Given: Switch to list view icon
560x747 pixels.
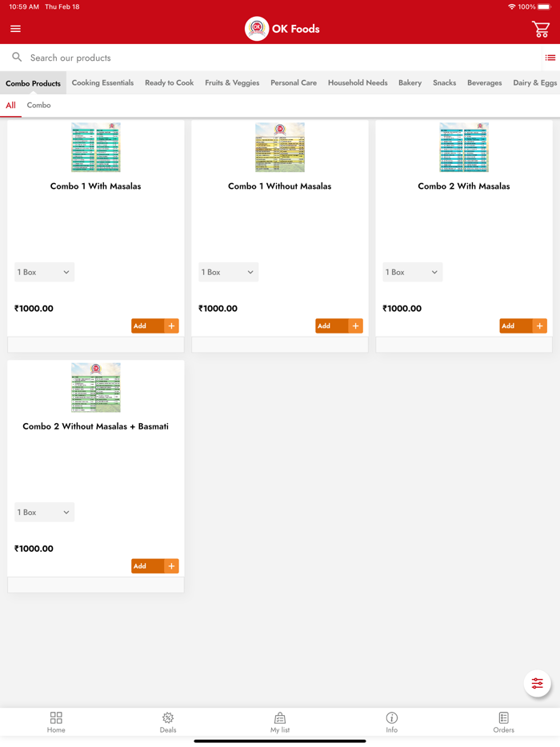Looking at the screenshot, I should 550,58.
